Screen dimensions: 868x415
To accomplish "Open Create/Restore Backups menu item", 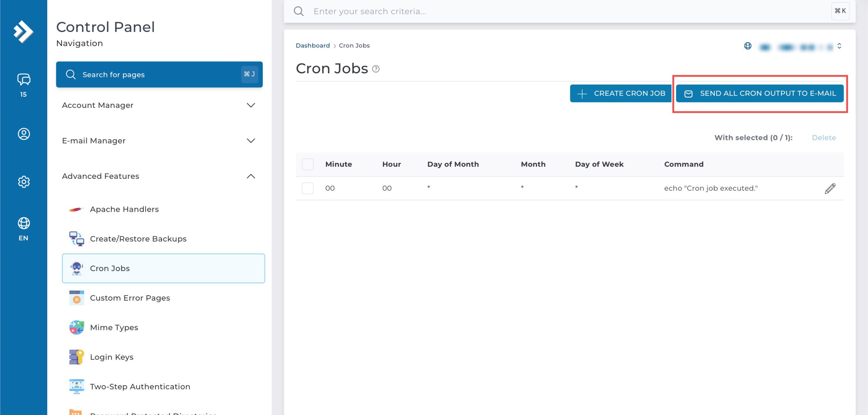I will (x=138, y=239).
